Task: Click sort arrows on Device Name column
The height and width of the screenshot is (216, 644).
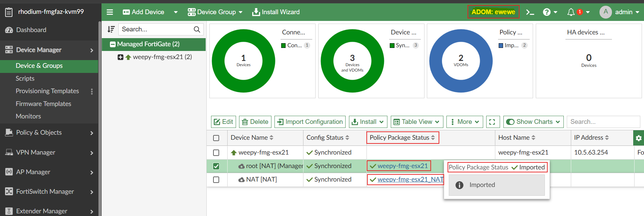Action: coord(271,138)
